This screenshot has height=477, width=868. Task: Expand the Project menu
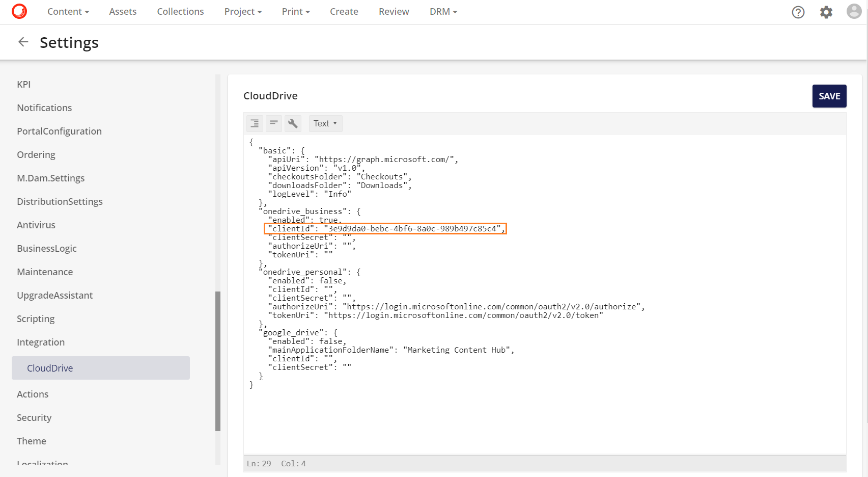[x=243, y=12]
